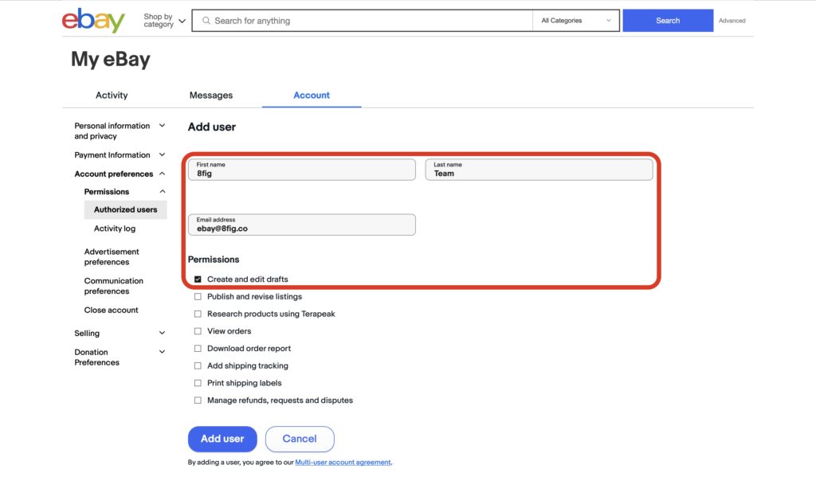
Task: Enable the View orders permission
Action: pos(198,331)
